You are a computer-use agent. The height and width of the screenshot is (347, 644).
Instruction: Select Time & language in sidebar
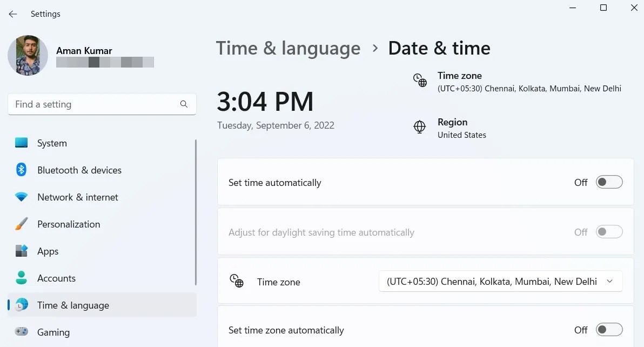point(73,305)
